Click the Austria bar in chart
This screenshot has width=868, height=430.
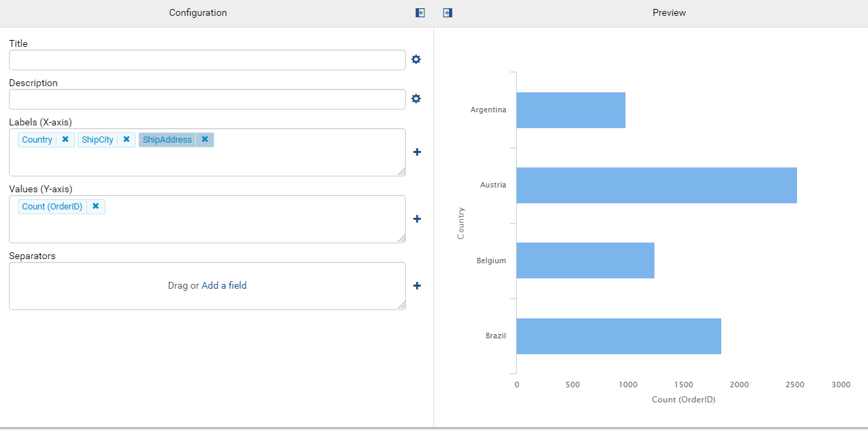657,185
